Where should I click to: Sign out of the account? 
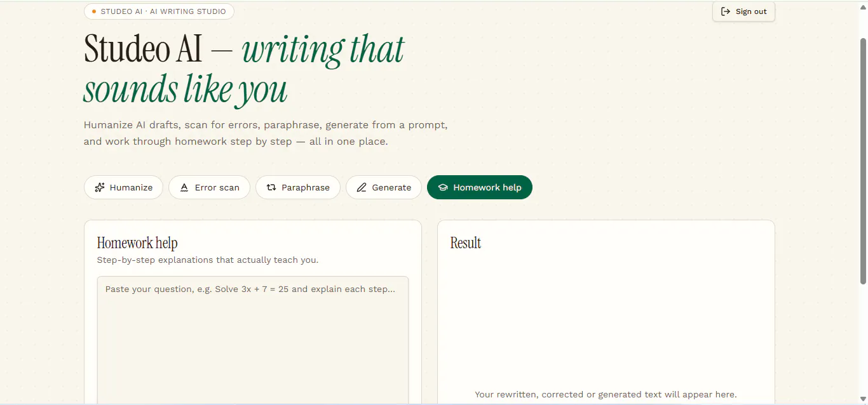[743, 11]
